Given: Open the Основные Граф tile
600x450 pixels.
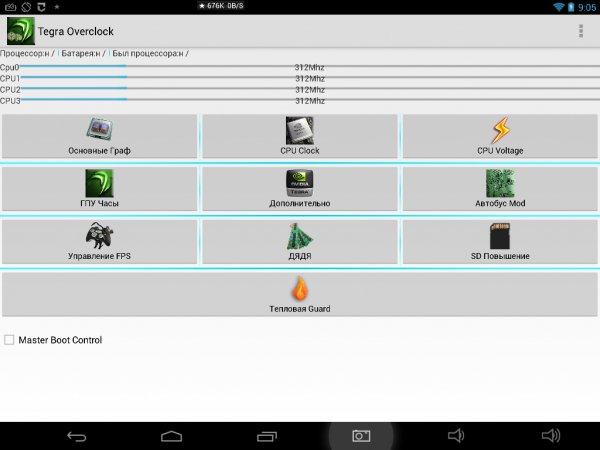Looking at the screenshot, I should (x=99, y=136).
